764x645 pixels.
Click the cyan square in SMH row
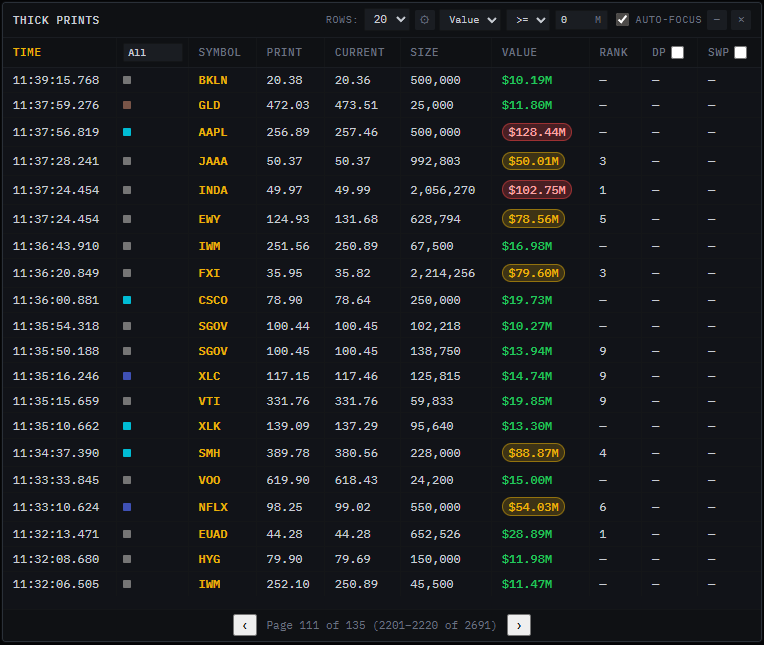click(127, 453)
